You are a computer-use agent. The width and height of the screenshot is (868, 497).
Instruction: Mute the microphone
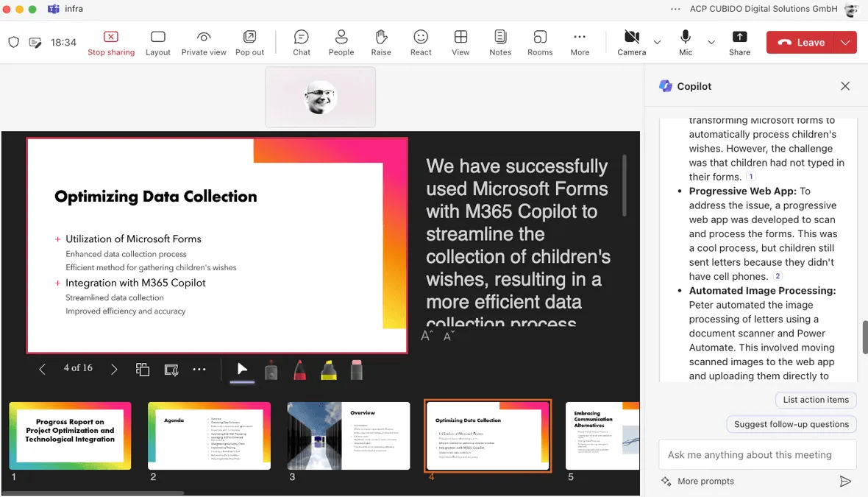[x=686, y=42]
